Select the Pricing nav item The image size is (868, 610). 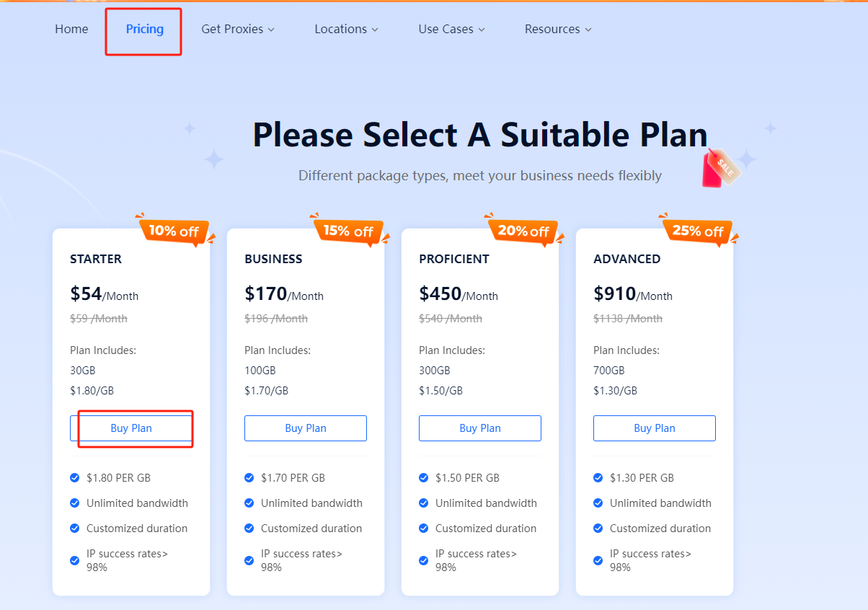pyautogui.click(x=145, y=30)
